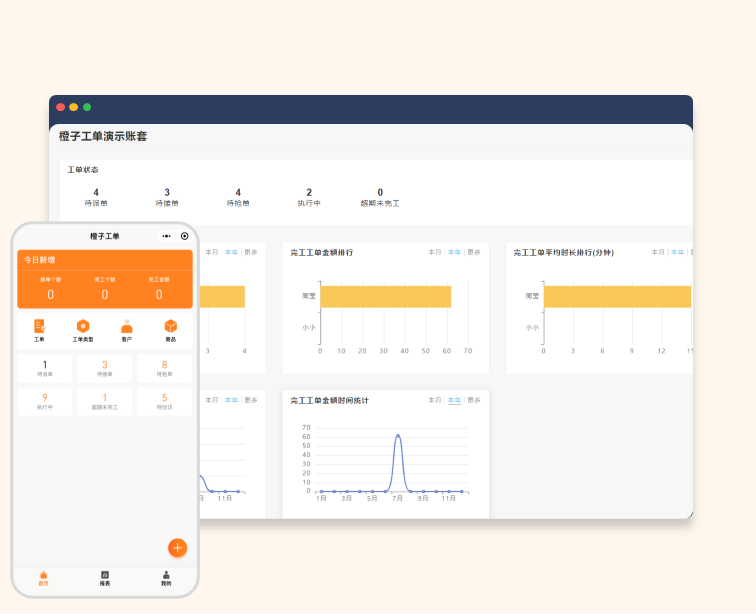Click the 完工工单金额时间统计 card title

coord(329,400)
